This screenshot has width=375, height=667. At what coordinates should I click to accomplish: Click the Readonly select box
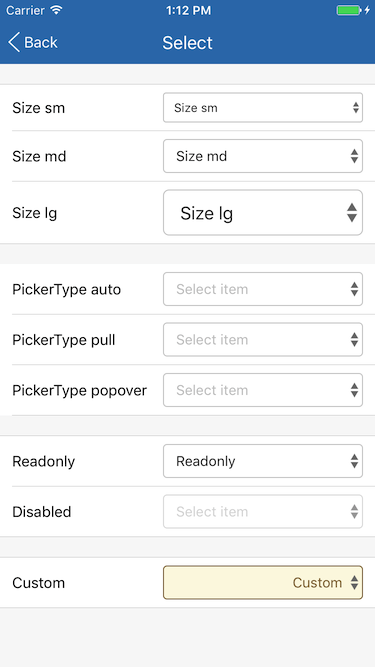(263, 461)
